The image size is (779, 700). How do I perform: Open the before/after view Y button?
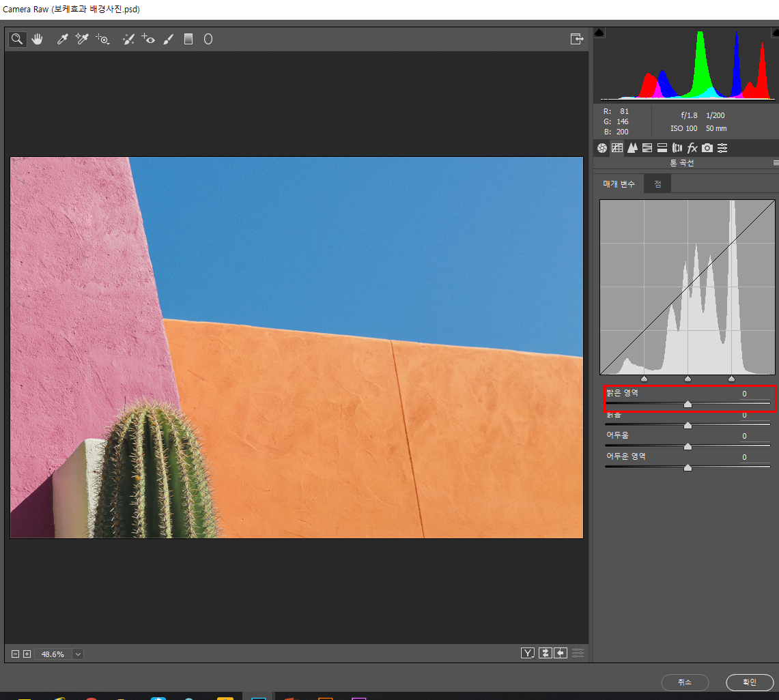(528, 653)
